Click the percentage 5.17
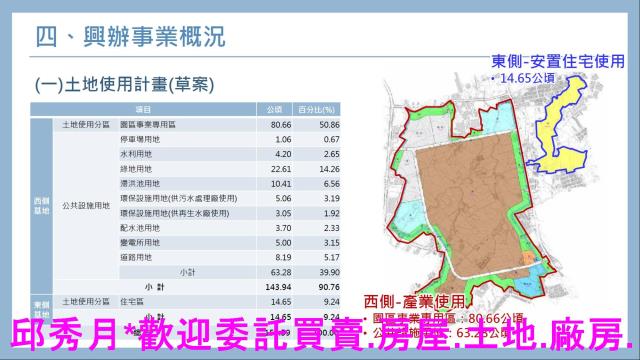 (x=331, y=257)
